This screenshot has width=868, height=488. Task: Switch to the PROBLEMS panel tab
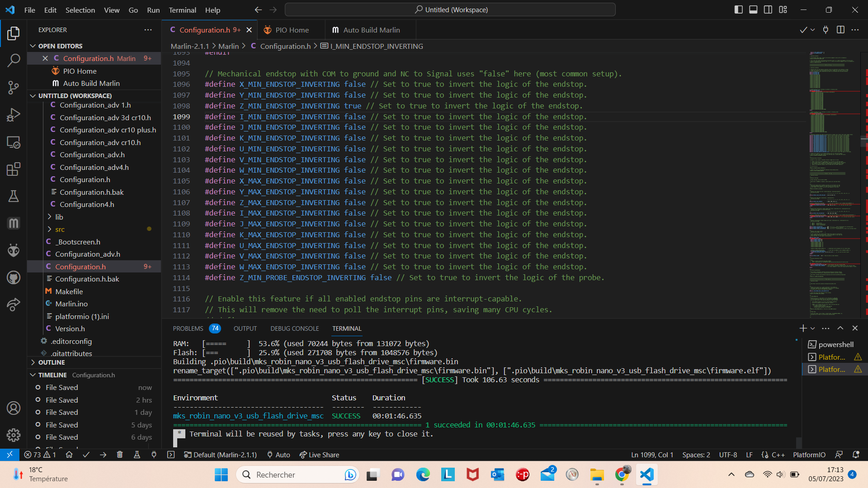click(x=188, y=328)
